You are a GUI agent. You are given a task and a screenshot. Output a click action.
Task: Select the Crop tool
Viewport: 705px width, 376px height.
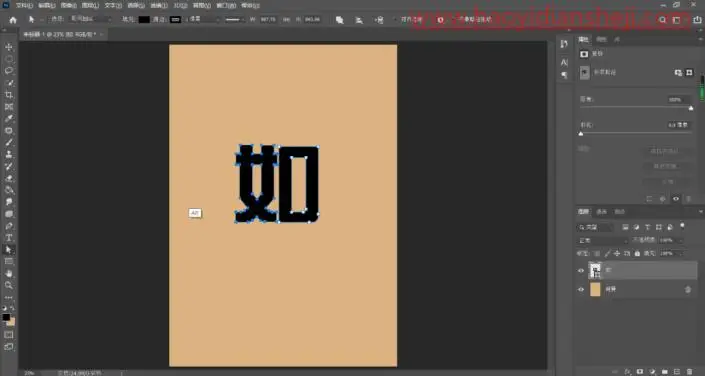click(9, 95)
